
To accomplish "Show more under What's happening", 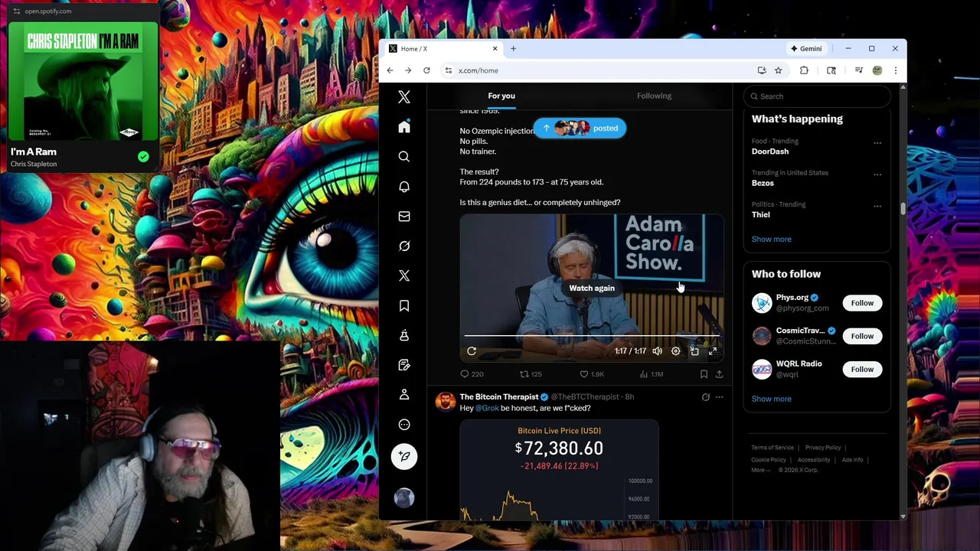I will click(x=771, y=239).
